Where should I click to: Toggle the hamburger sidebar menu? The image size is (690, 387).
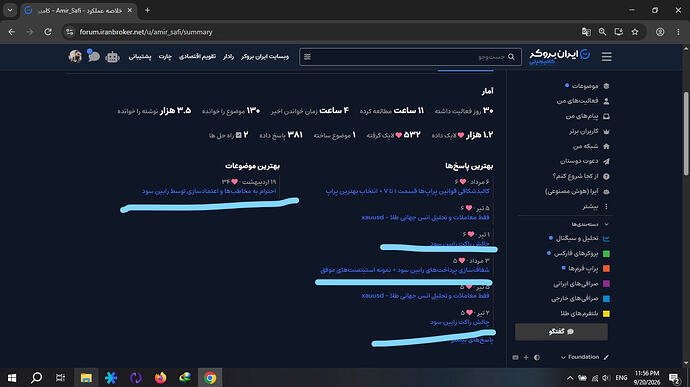coord(606,56)
